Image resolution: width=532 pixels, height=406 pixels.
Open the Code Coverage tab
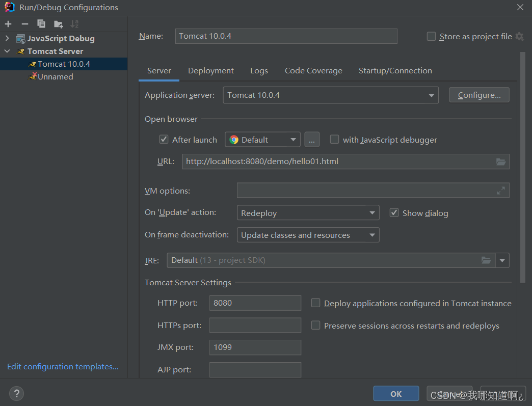[313, 70]
